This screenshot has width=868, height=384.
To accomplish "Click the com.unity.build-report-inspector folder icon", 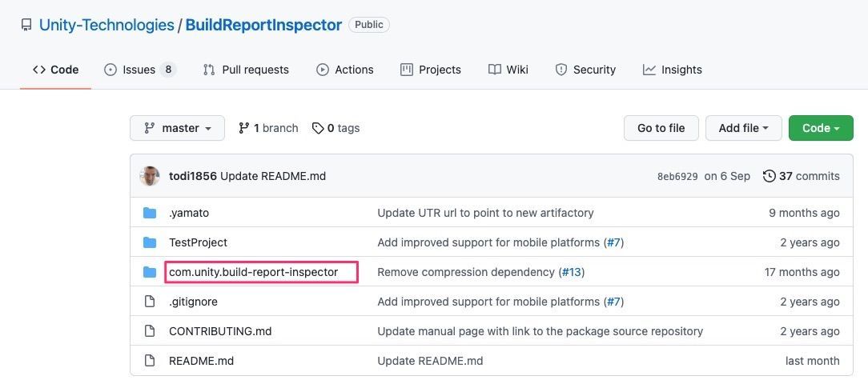I will (x=150, y=272).
